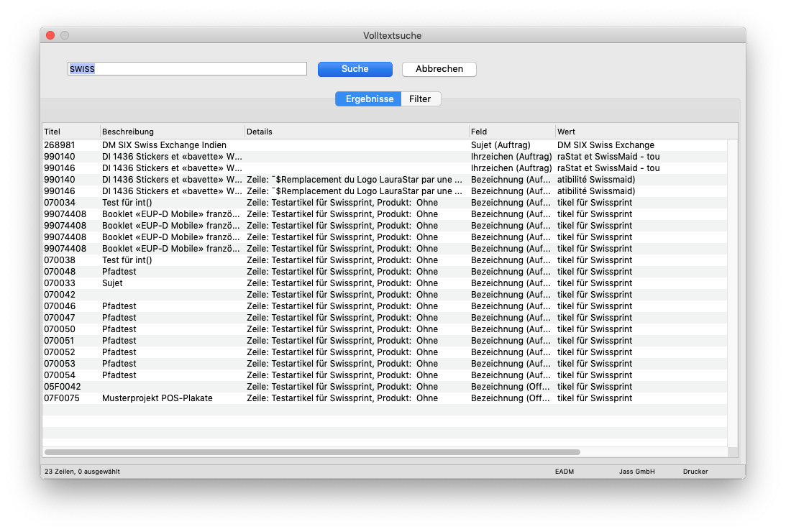786x532 pixels.
Task: Select row 268981 DM SIX Swiss Exchange Indien
Action: [164, 145]
